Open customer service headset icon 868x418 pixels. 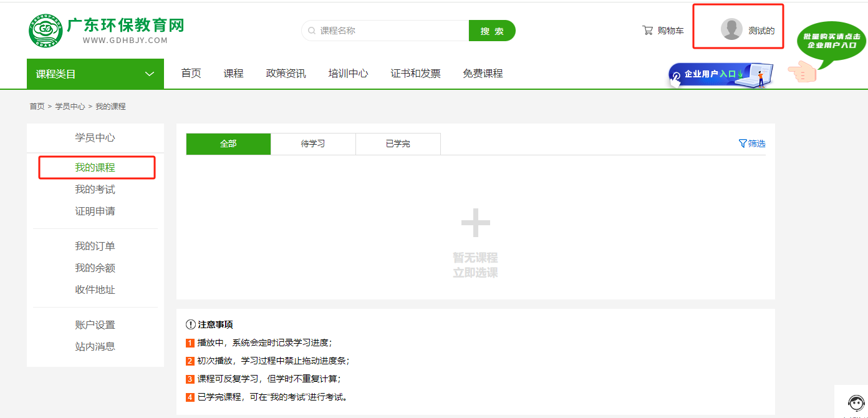pos(856,402)
